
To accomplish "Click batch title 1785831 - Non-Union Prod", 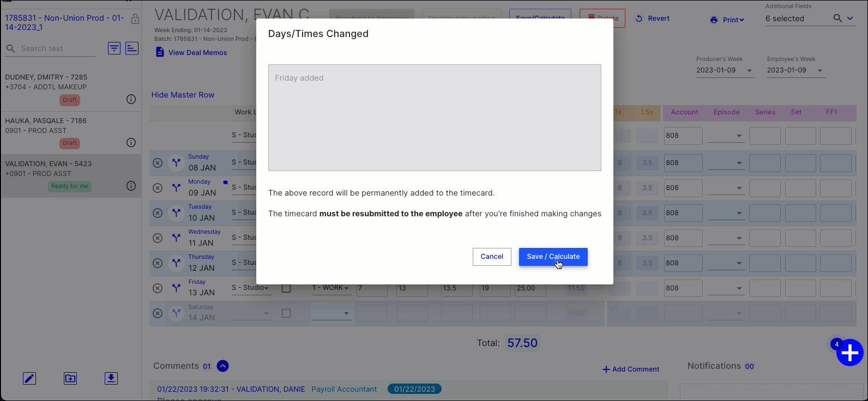I will click(64, 22).
